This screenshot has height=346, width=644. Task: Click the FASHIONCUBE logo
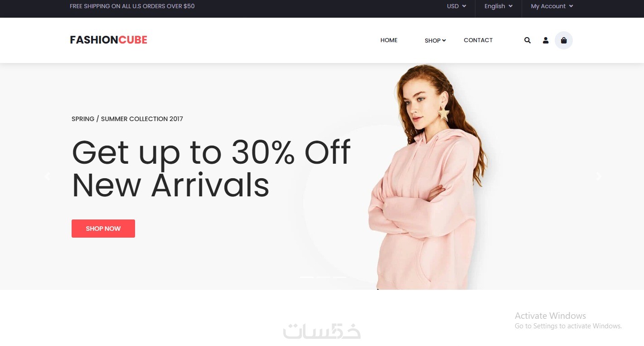[x=109, y=40]
